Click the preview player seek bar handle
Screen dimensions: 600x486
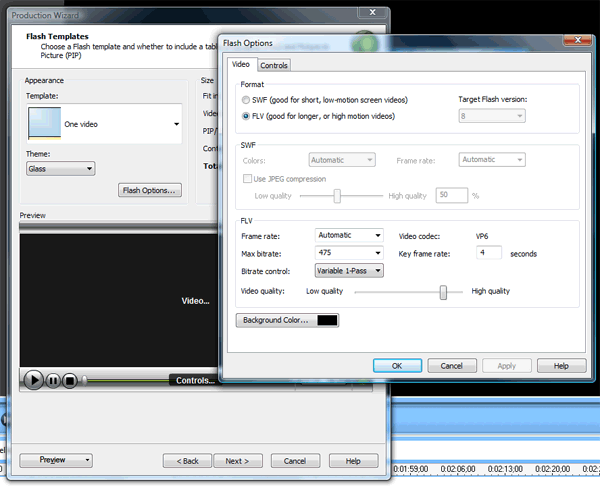coord(84,380)
